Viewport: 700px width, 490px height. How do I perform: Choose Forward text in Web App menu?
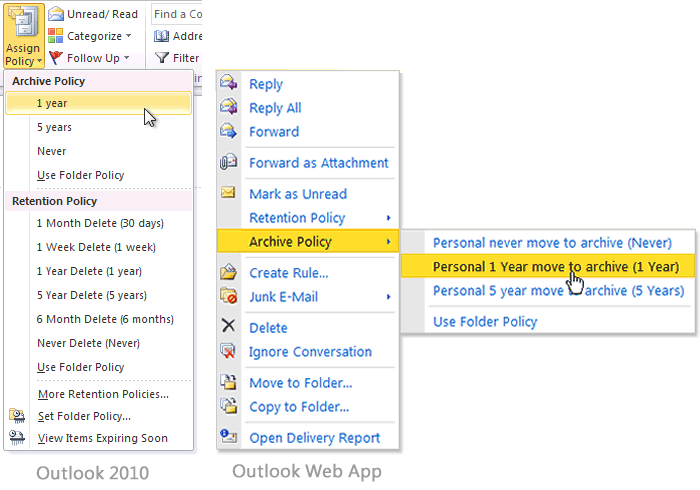pyautogui.click(x=274, y=132)
